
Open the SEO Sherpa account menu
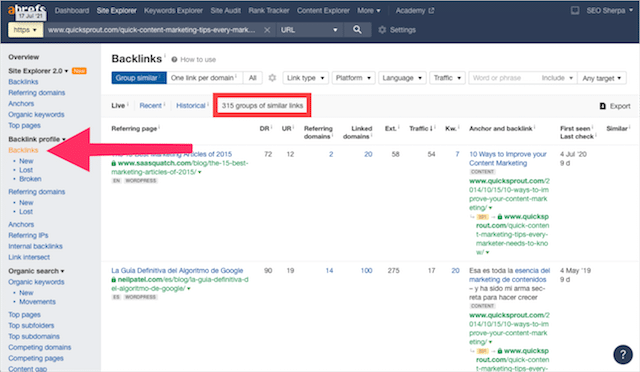pyautogui.click(x=609, y=10)
